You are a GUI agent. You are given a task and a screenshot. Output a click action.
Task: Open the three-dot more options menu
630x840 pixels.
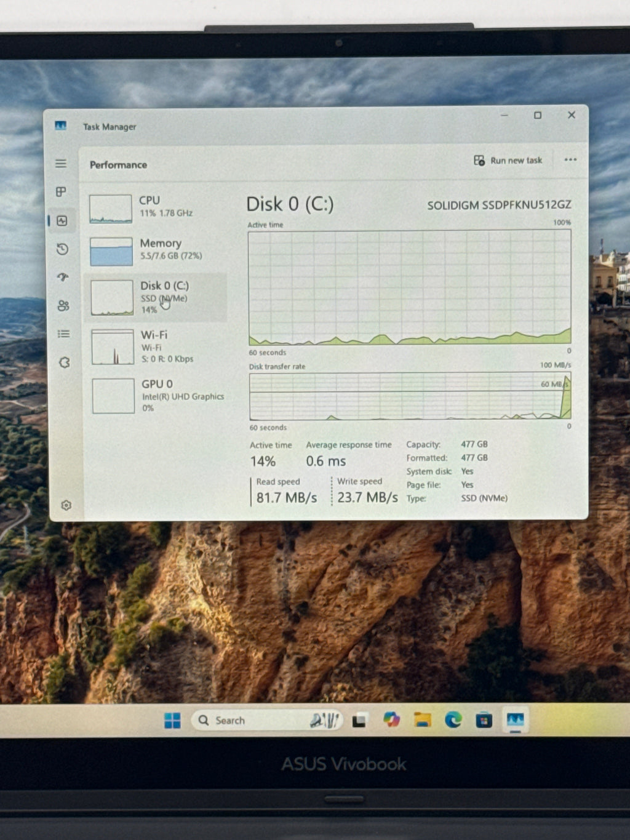coord(570,160)
